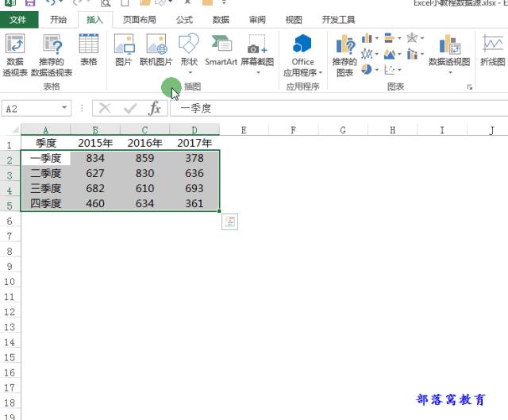This screenshot has width=508, height=420.
Task: Click cell with value 378
Action: pos(194,158)
